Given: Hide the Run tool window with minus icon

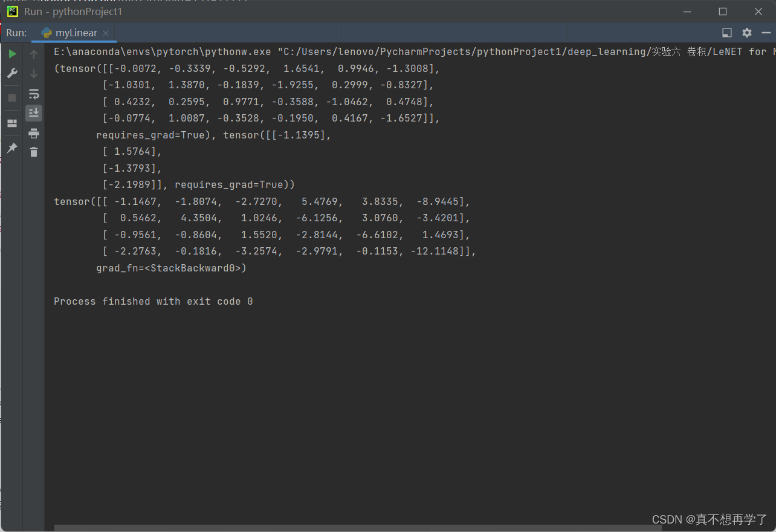Looking at the screenshot, I should [x=766, y=33].
